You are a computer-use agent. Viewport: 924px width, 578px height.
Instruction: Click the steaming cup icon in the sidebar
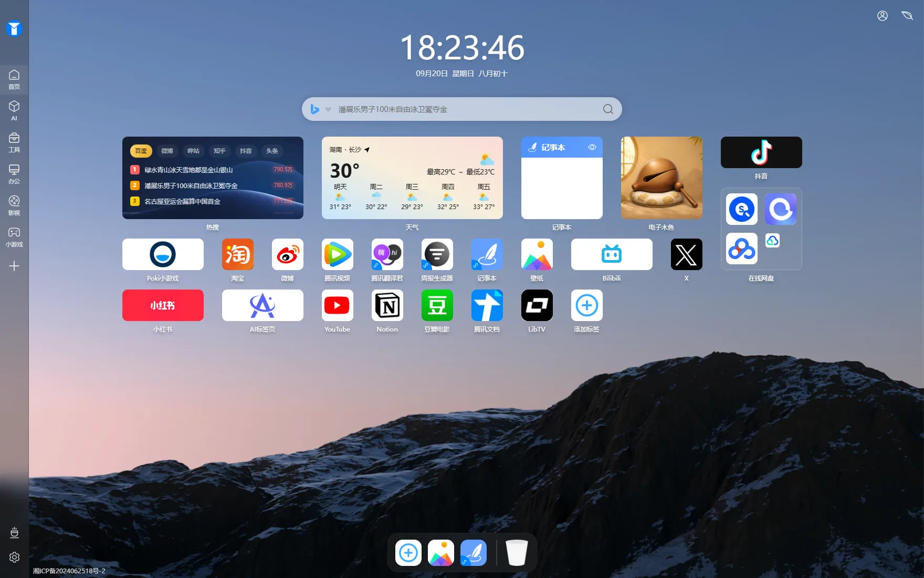tap(14, 532)
